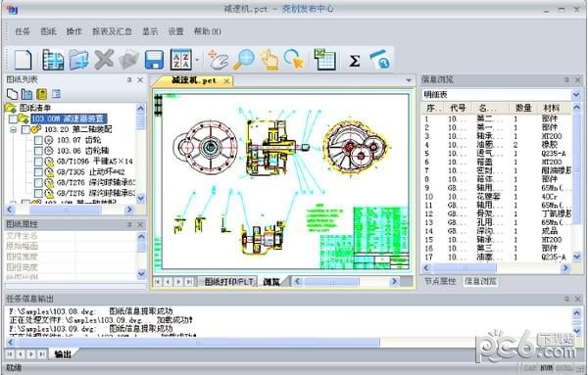Click the AZ sort icon
Screen dimensions: 588x375
click(180, 60)
